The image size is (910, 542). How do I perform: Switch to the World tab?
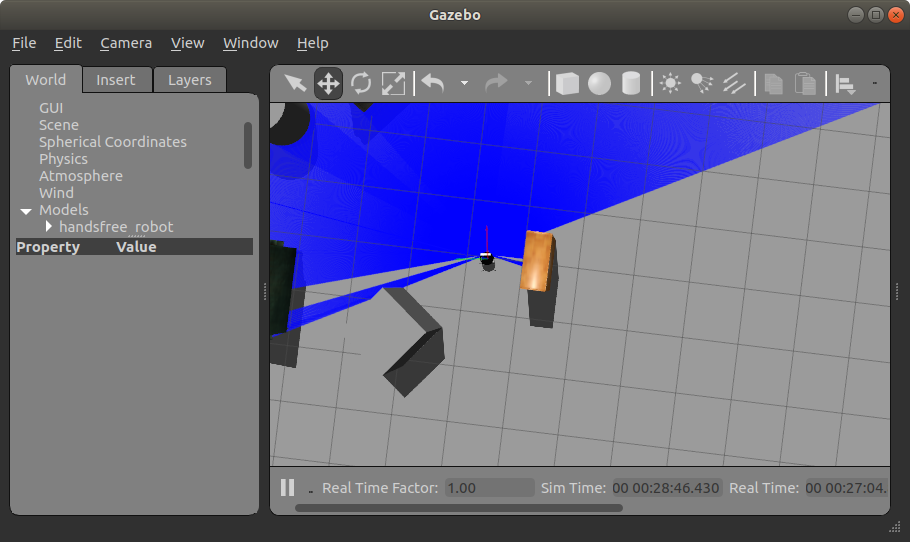pos(46,80)
